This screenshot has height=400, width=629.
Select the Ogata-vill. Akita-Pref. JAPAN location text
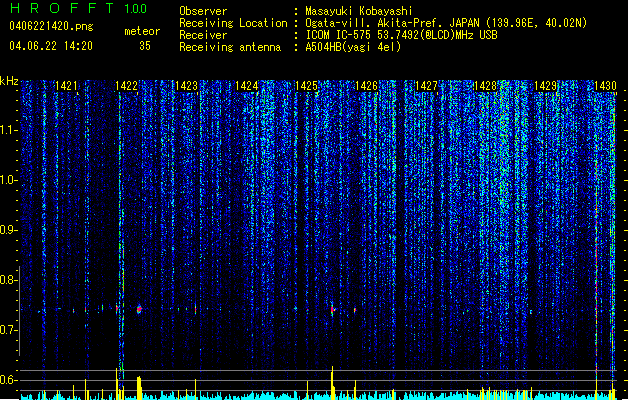point(446,23)
